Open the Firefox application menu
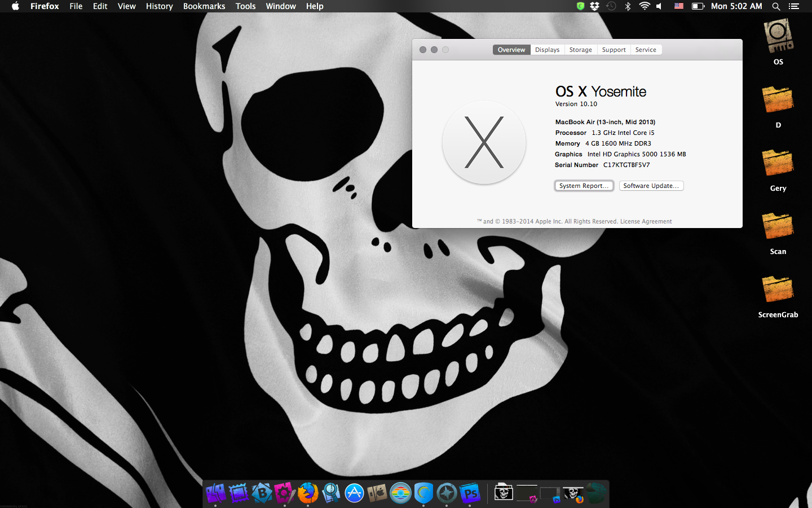Image resolution: width=812 pixels, height=508 pixels. click(x=45, y=6)
